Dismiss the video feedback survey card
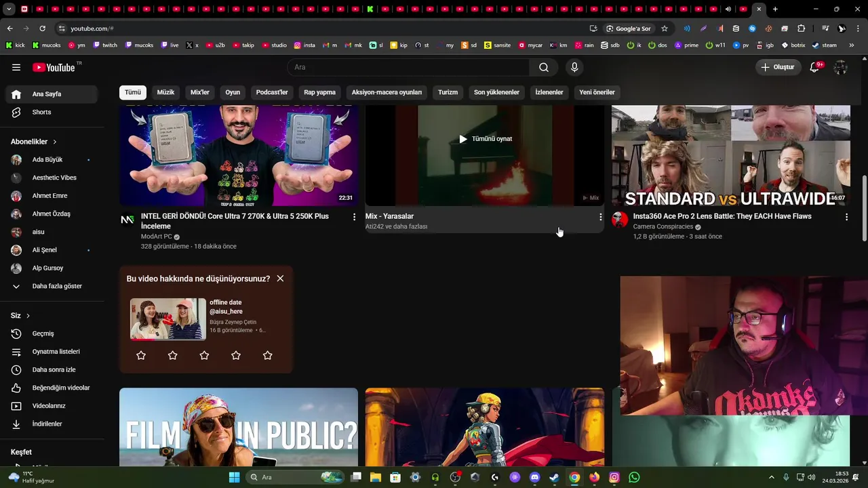The height and width of the screenshot is (488, 868). click(x=280, y=279)
